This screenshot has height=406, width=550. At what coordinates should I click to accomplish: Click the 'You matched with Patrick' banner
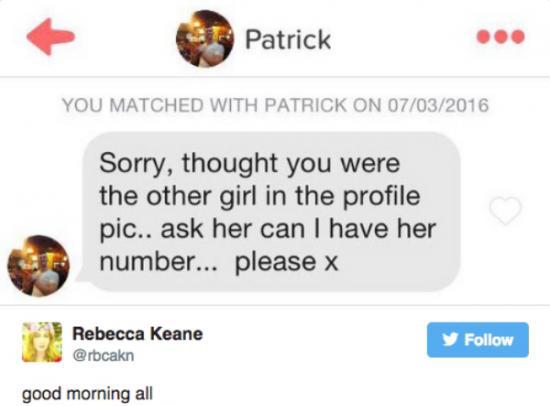[x=275, y=105]
